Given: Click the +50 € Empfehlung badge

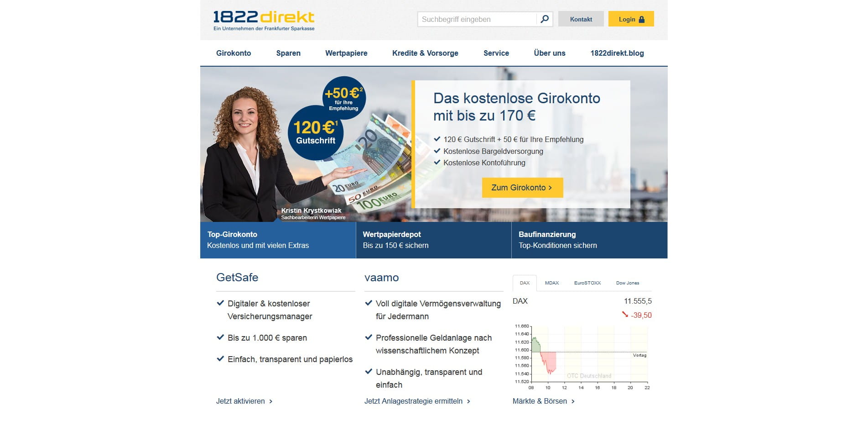Looking at the screenshot, I should (x=344, y=98).
